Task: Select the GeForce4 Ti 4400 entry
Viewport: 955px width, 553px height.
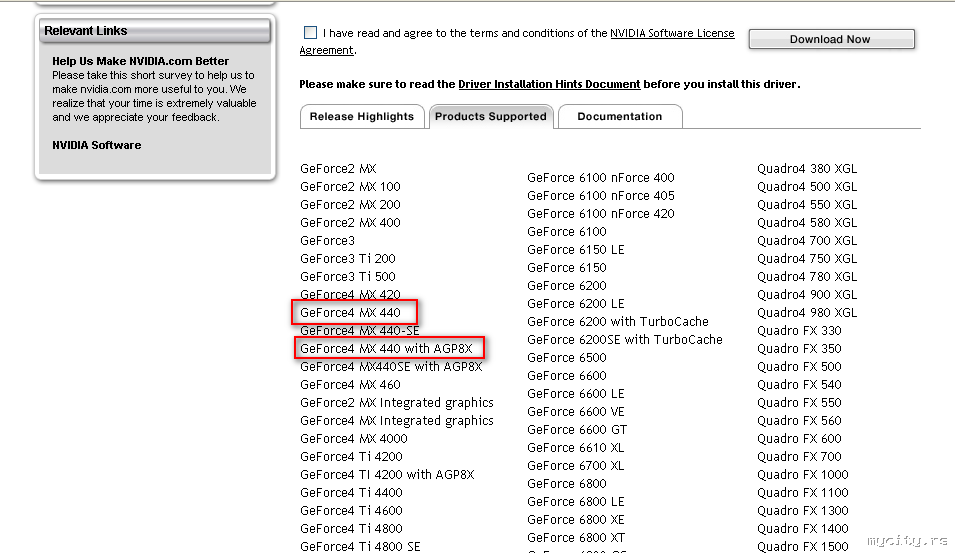Action: coord(351,492)
